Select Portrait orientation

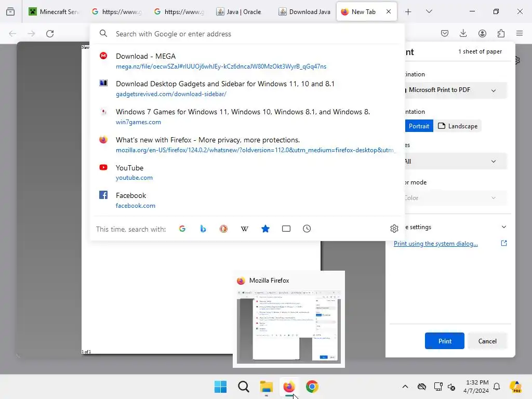[x=419, y=126]
